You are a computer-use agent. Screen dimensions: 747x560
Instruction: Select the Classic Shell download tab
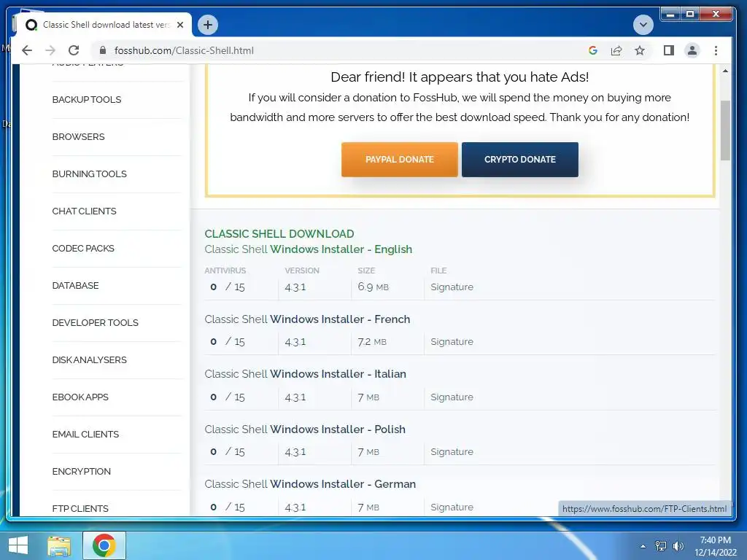coord(105,25)
